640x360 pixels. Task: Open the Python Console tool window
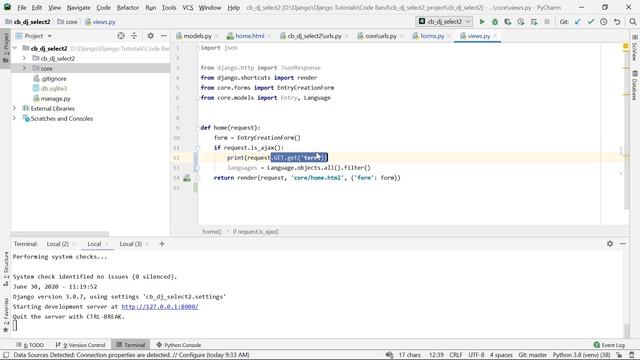178,345
